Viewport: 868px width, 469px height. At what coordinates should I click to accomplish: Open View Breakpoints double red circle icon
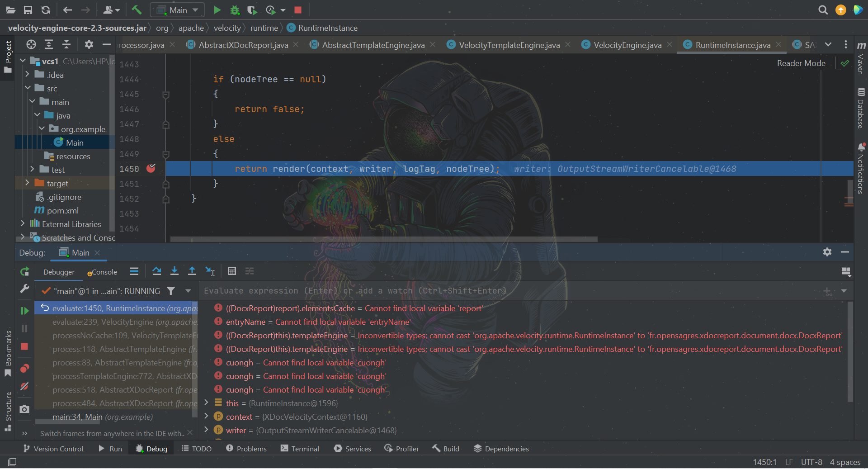pyautogui.click(x=24, y=369)
